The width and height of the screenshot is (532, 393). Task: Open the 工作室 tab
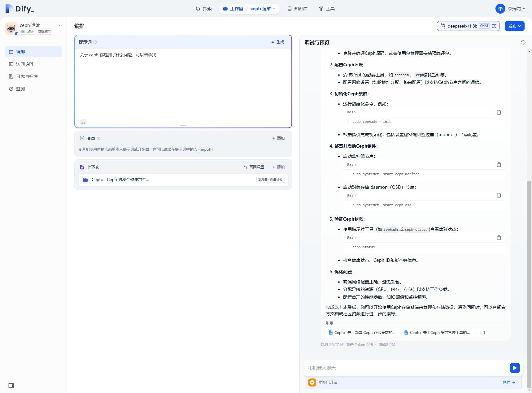(233, 9)
